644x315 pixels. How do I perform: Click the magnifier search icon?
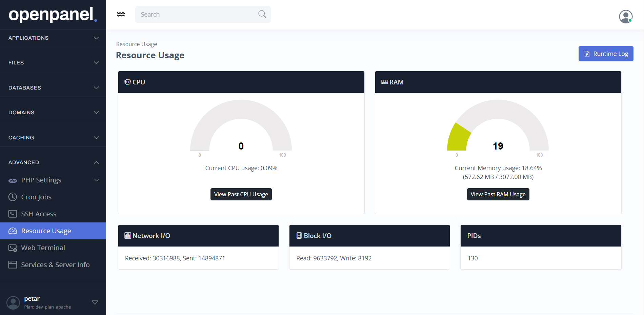click(262, 14)
